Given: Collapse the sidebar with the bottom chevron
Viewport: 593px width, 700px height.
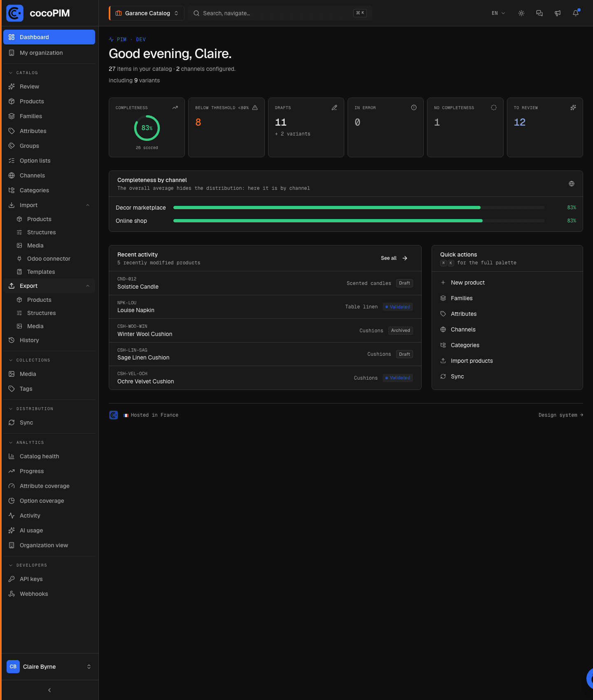Looking at the screenshot, I should click(x=49, y=690).
